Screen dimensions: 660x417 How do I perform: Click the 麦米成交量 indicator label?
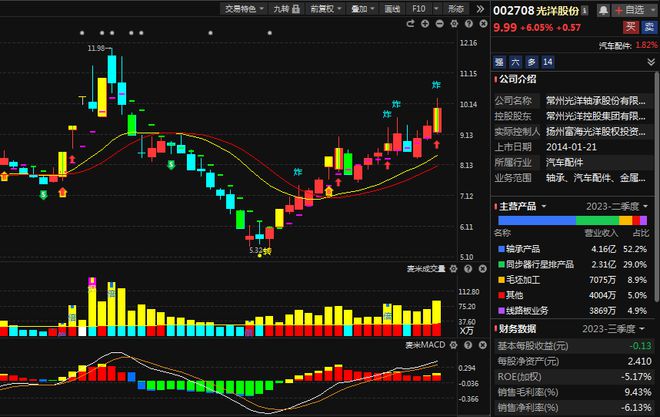426,268
